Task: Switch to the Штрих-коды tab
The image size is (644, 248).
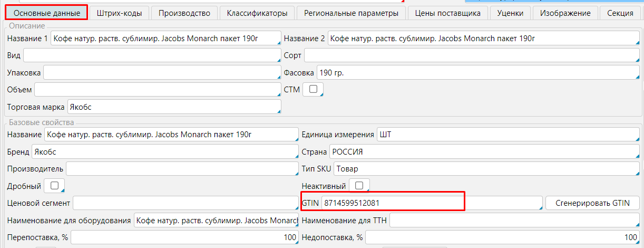Action: point(119,13)
